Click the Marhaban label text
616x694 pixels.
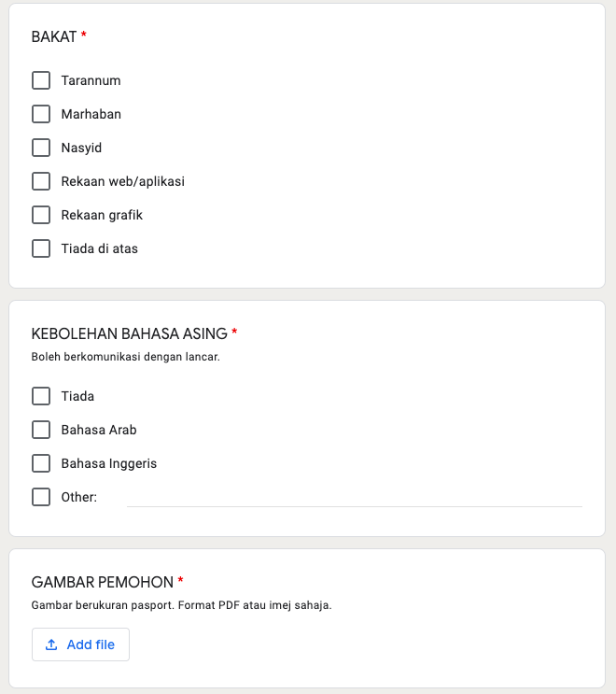[91, 114]
